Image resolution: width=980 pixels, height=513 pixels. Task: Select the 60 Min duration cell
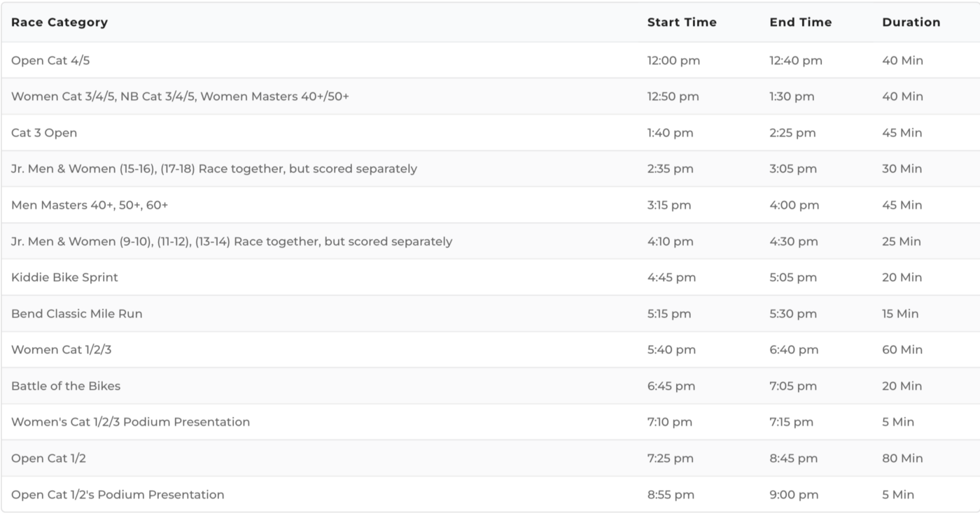(x=902, y=350)
